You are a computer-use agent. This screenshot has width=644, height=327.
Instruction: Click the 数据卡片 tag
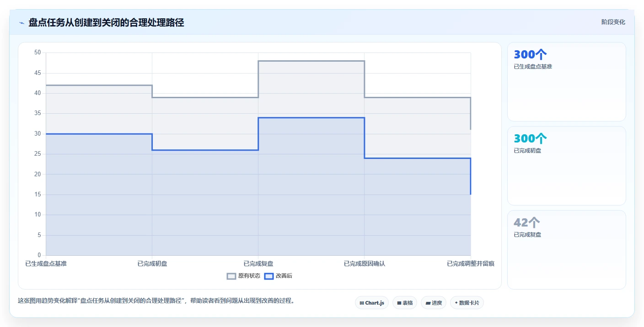point(467,303)
